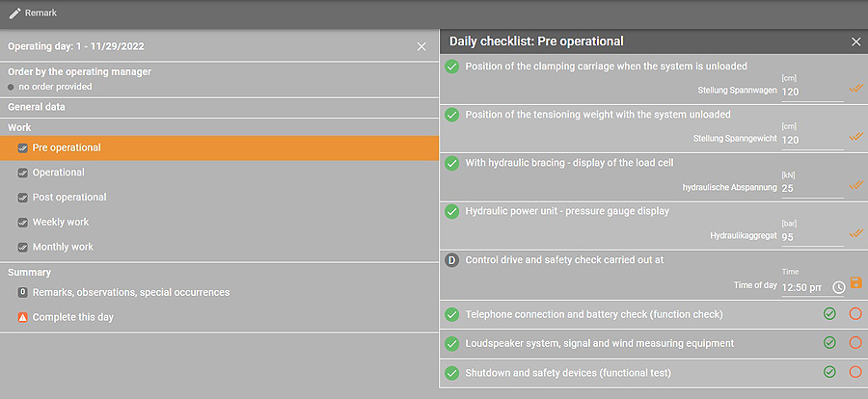Viewport: 868px width, 399px height.
Task: Click the hydraulische Abspannung value field
Action: [x=812, y=188]
